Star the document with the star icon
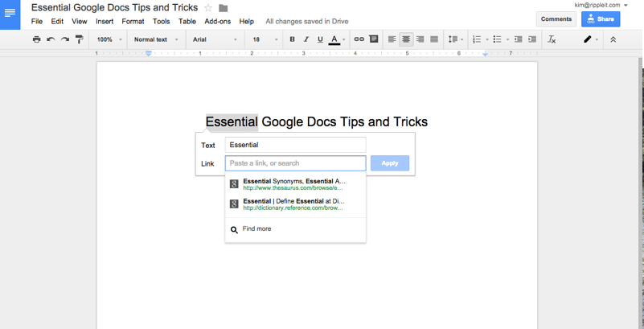 click(208, 8)
